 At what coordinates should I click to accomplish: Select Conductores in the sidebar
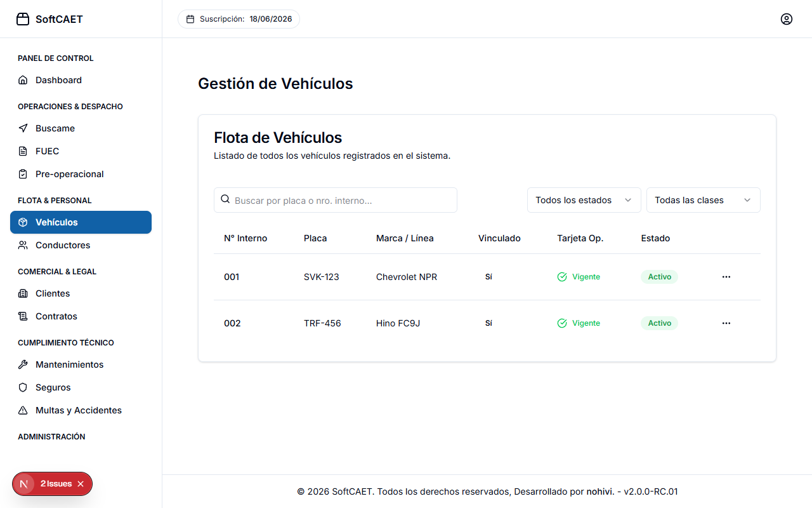click(x=81, y=245)
